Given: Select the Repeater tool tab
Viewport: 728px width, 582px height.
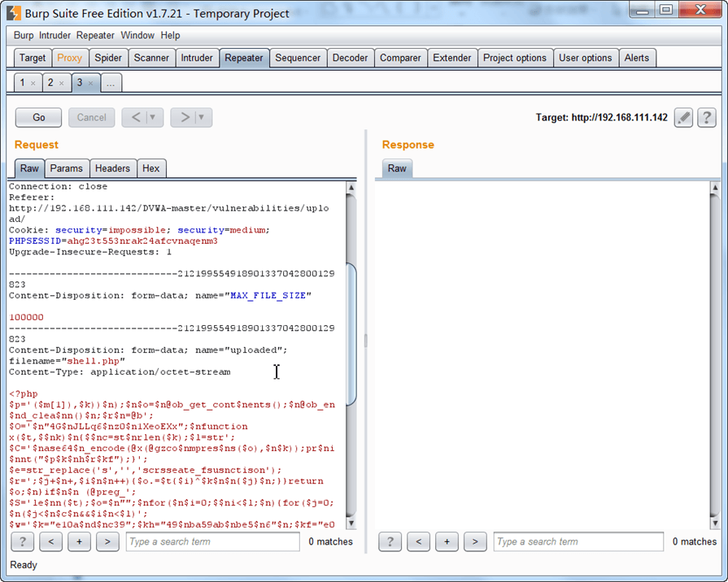Looking at the screenshot, I should click(244, 58).
